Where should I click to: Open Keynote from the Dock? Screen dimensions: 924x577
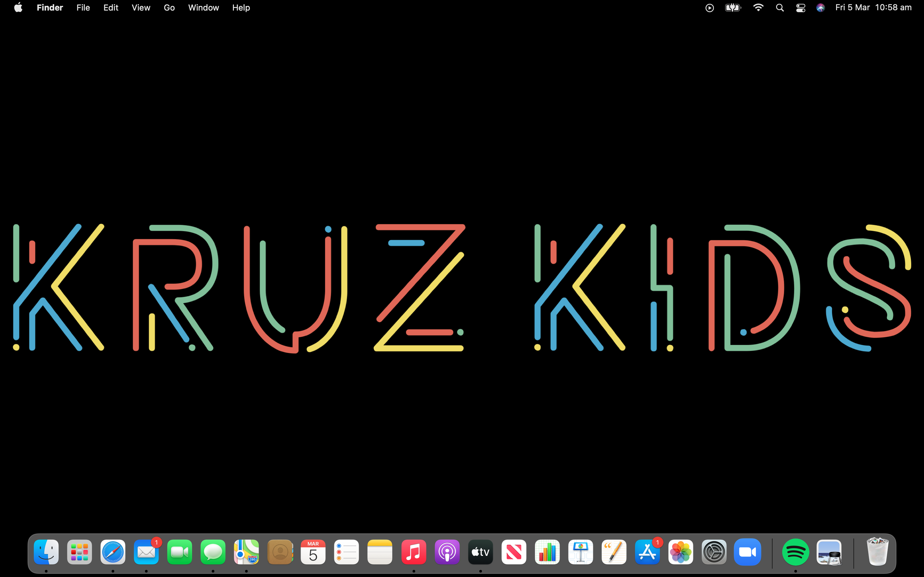[580, 552]
